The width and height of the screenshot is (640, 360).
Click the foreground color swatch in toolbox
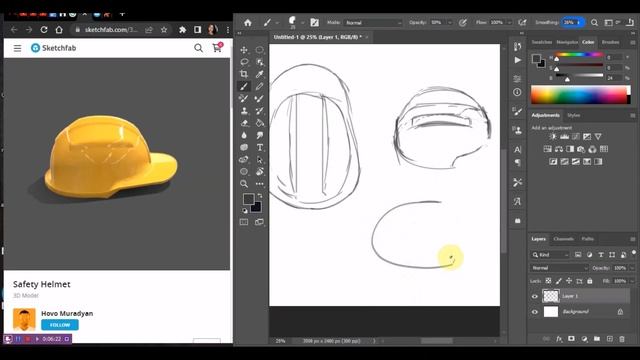(x=249, y=199)
